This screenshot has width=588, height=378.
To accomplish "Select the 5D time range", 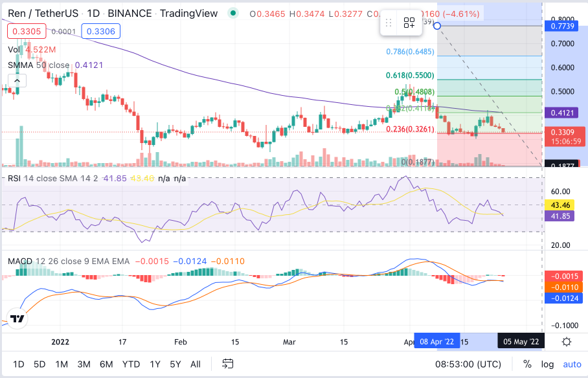I will 40,364.
